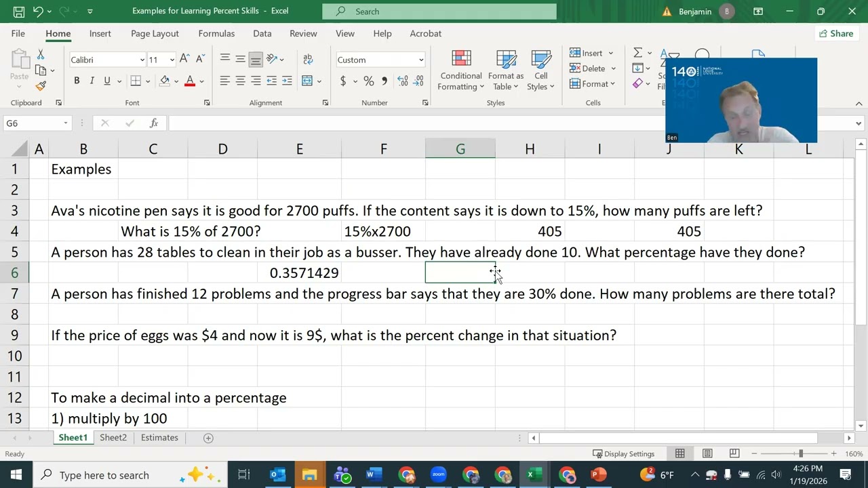The width and height of the screenshot is (868, 488).
Task: Click the zoom in plus button
Action: 834,453
